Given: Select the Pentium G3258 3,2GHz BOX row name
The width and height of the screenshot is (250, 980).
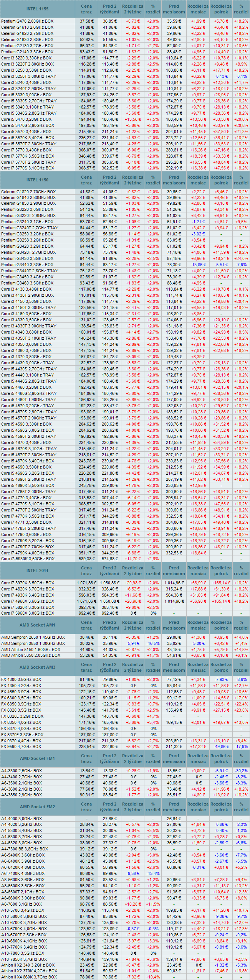Looking at the screenshot, I should click(27, 240).
